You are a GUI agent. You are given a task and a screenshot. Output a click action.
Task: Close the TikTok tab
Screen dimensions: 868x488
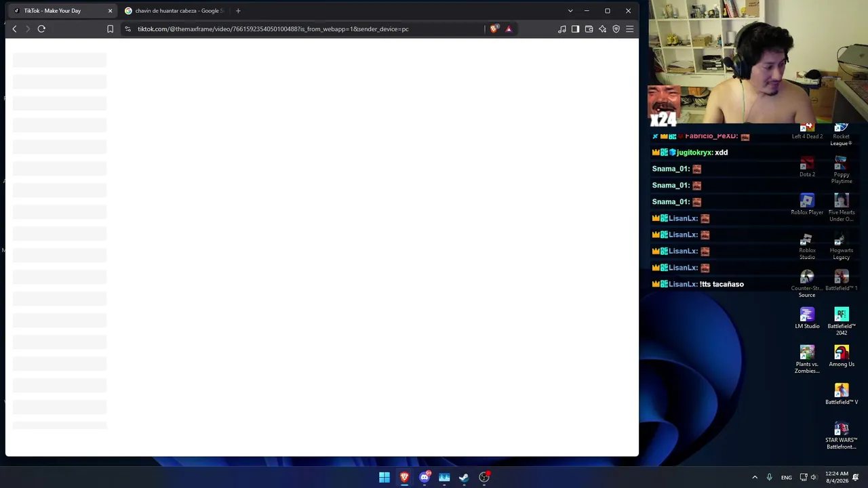[x=110, y=11]
